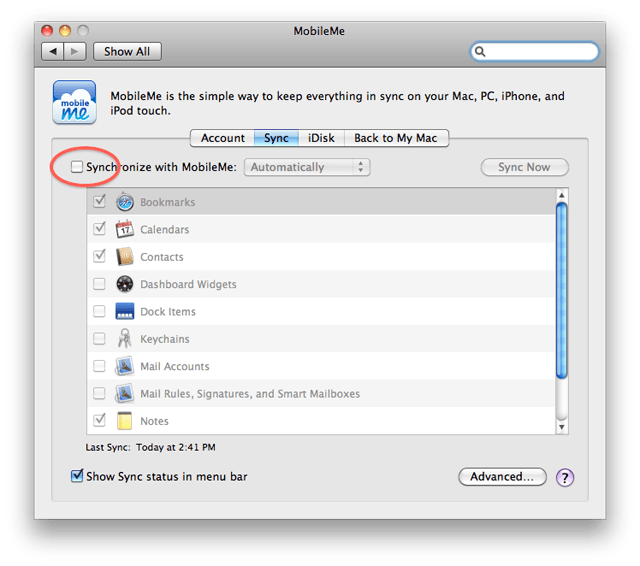This screenshot has height=566, width=640.
Task: Click the Mail Accounts stamp icon
Action: tap(124, 366)
